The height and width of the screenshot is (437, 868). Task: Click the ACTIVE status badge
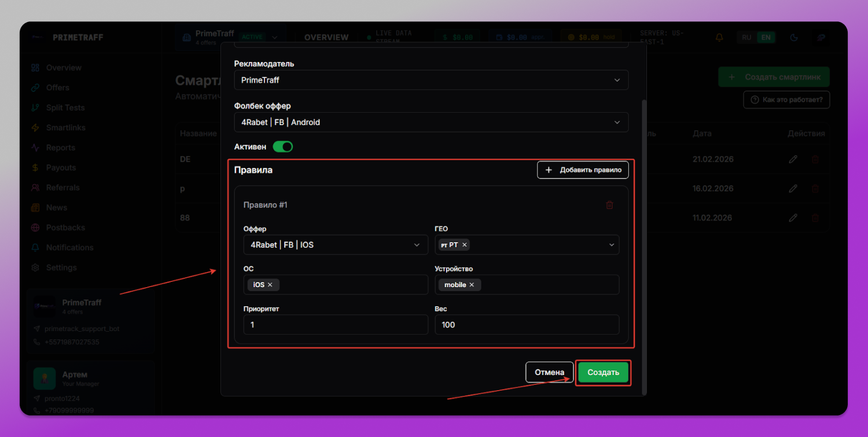coord(252,37)
